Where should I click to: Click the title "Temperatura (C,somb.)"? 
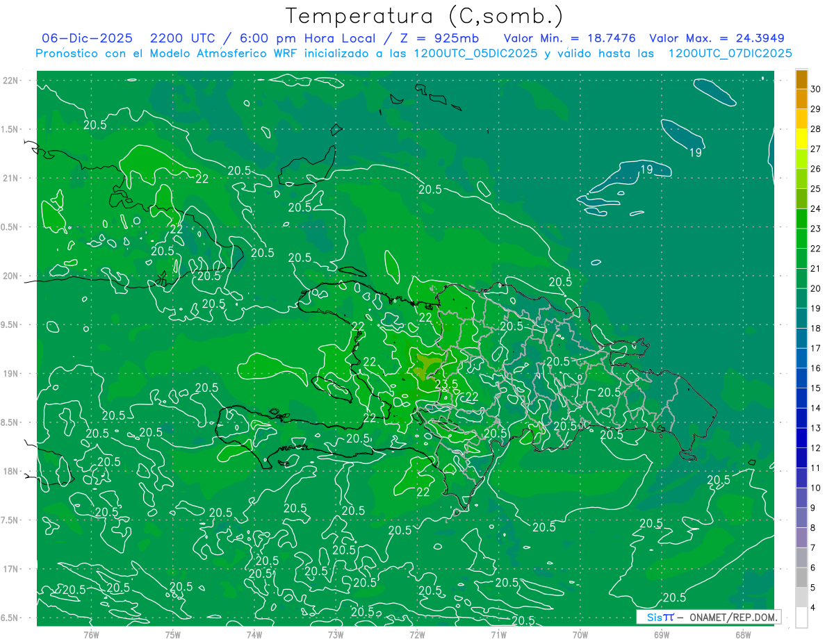click(425, 16)
